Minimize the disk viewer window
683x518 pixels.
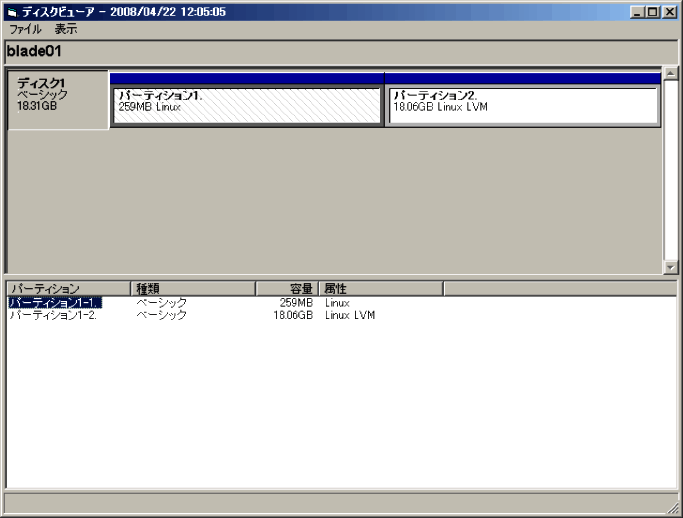(637, 12)
